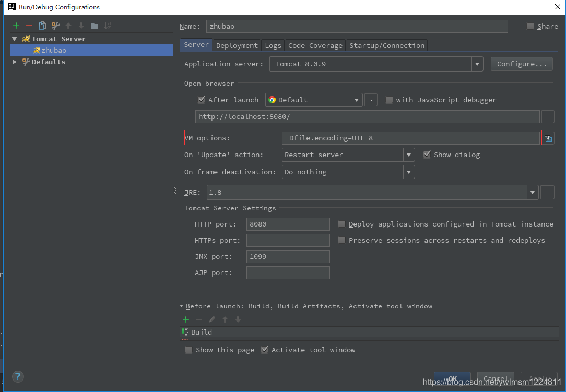Click the JMX port field 1099
Screen dimensions: 566x392
(288, 257)
